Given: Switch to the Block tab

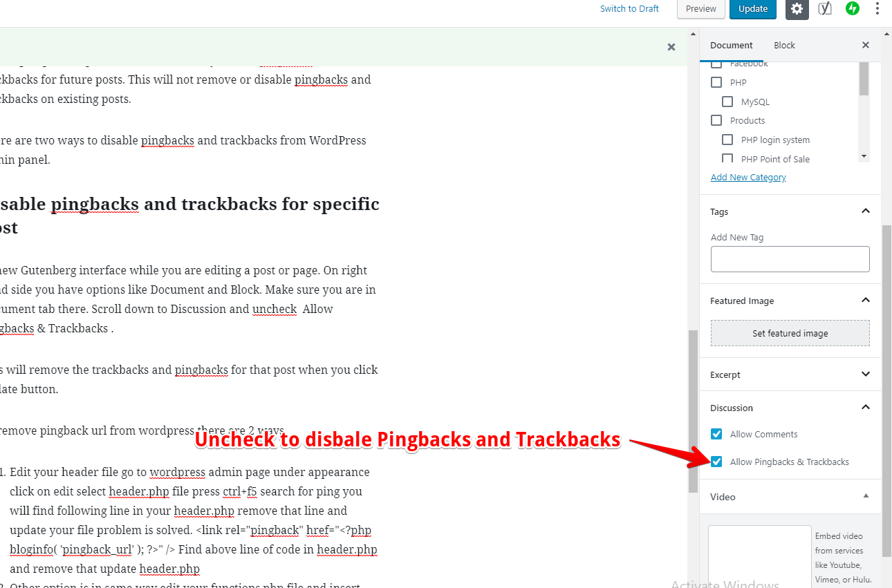Looking at the screenshot, I should (x=784, y=44).
